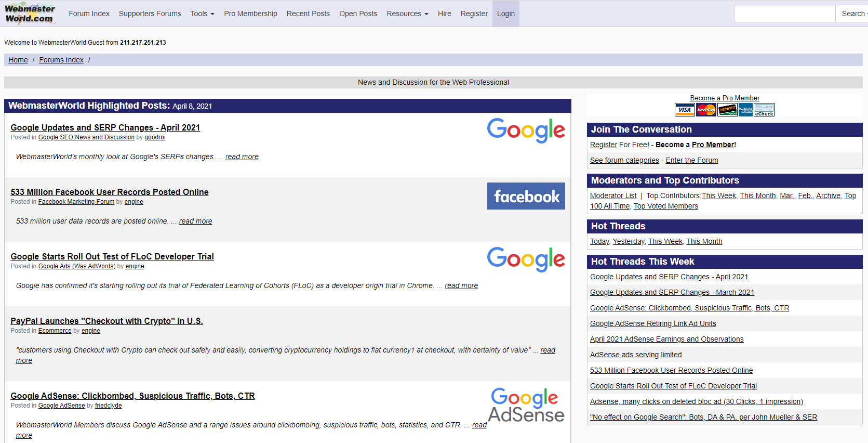The height and width of the screenshot is (443, 868).
Task: Click Pro Member! link in Join The Conversation
Action: tap(714, 145)
